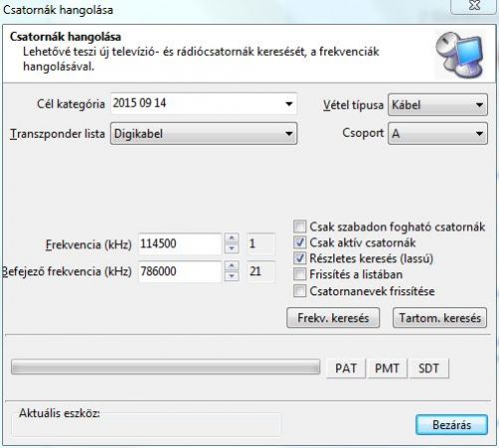Open the Csoport A dropdown

[x=438, y=134]
